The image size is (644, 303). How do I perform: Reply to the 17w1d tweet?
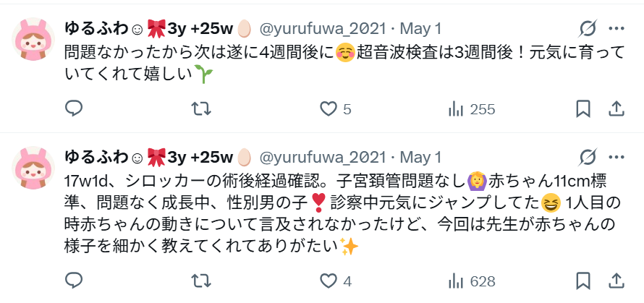click(x=74, y=281)
